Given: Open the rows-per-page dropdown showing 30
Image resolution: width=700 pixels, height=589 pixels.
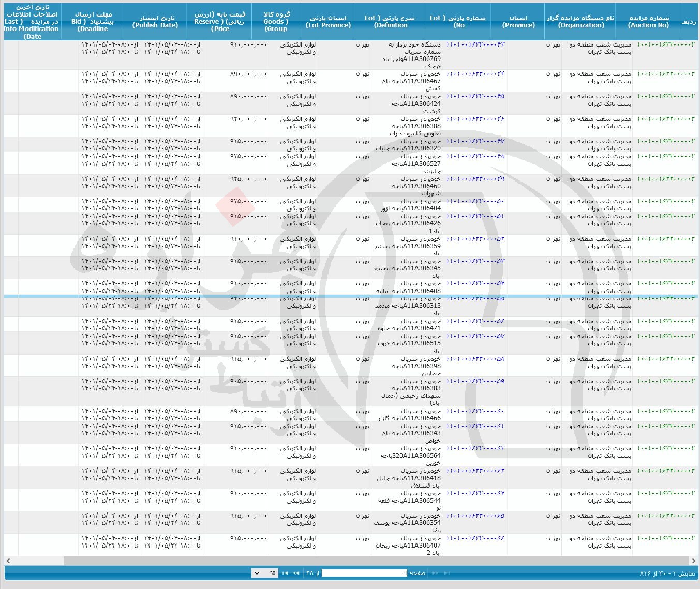Looking at the screenshot, I should click(265, 573).
